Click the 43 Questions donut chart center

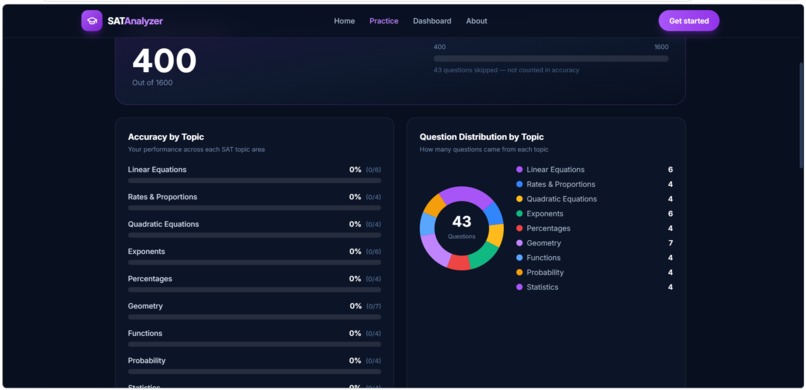462,227
